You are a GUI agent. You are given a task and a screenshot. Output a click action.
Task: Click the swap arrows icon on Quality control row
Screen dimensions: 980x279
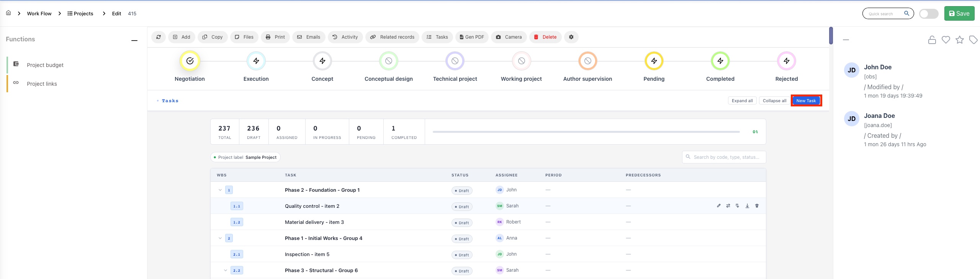pyautogui.click(x=728, y=206)
